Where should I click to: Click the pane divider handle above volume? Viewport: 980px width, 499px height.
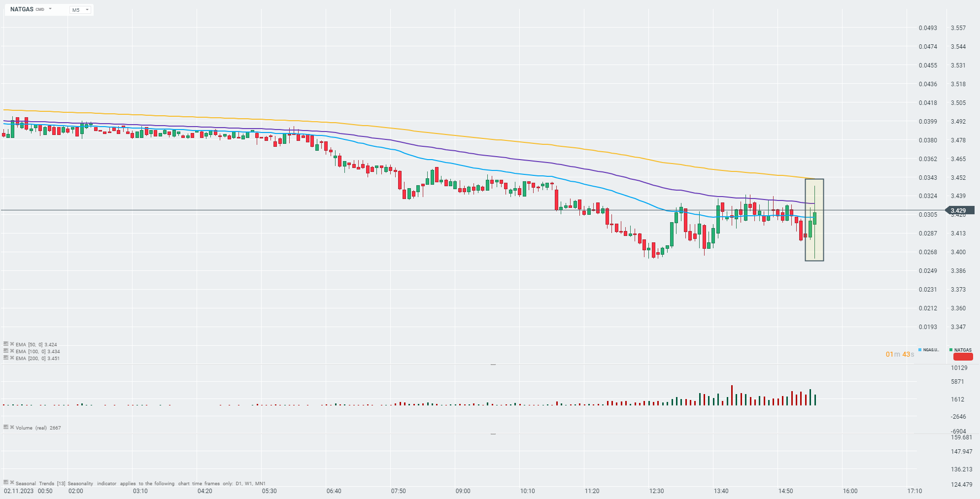pyautogui.click(x=493, y=365)
